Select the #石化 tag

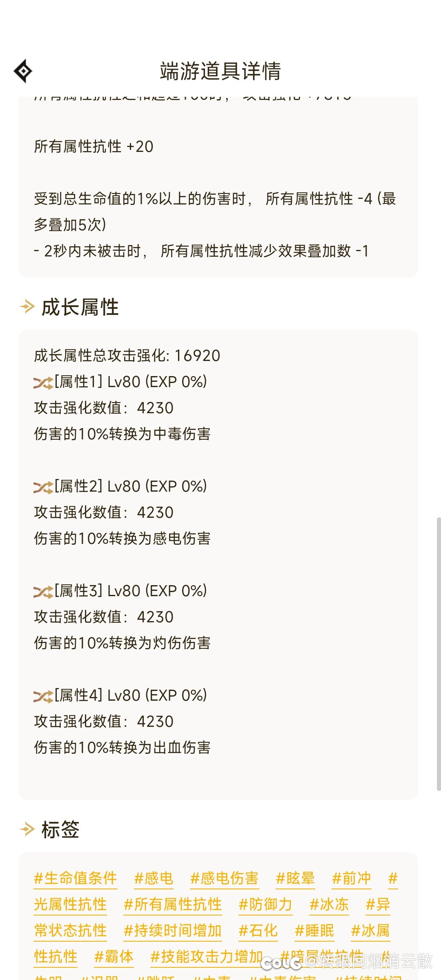258,931
